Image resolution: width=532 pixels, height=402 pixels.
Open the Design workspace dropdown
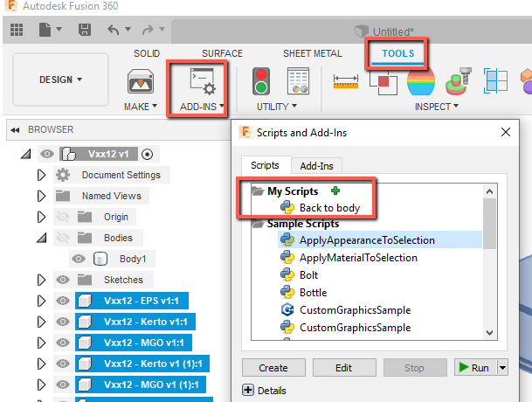pyautogui.click(x=61, y=80)
